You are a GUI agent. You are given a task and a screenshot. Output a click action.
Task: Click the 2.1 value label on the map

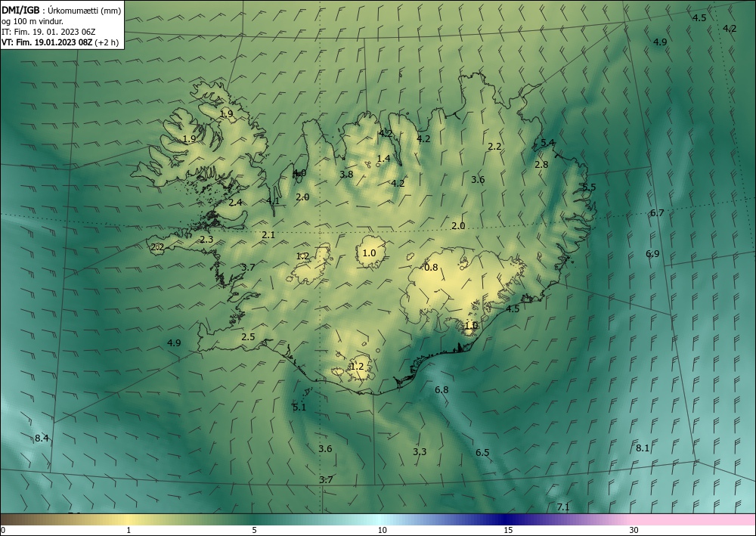click(268, 235)
